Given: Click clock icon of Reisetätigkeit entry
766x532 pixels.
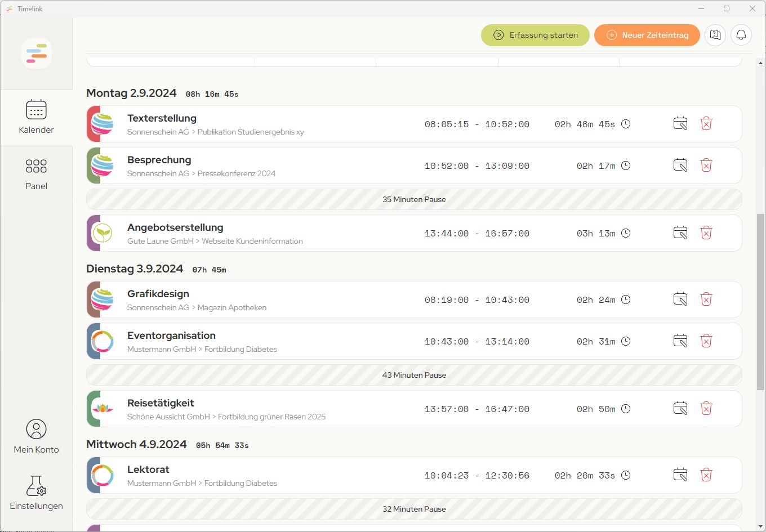Looking at the screenshot, I should (626, 409).
